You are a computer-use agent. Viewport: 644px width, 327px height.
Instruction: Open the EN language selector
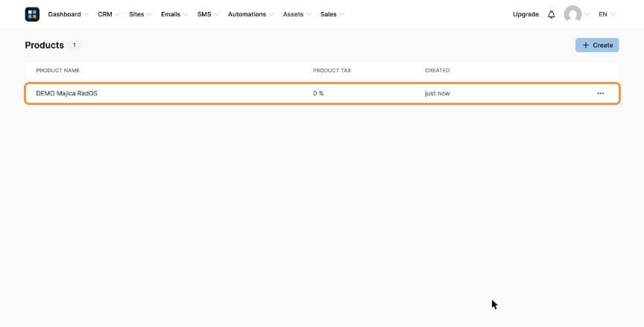pyautogui.click(x=607, y=14)
